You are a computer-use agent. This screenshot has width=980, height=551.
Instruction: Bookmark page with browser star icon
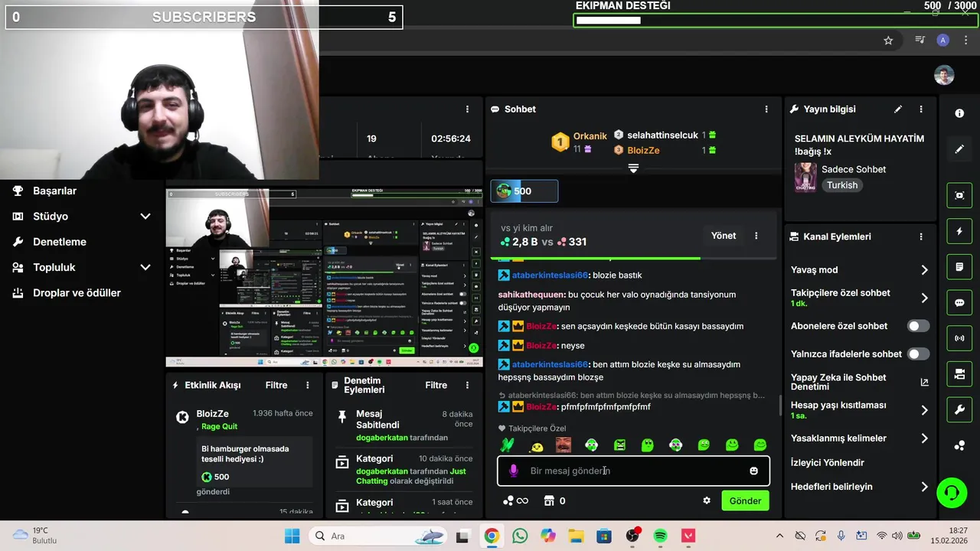[x=888, y=41]
